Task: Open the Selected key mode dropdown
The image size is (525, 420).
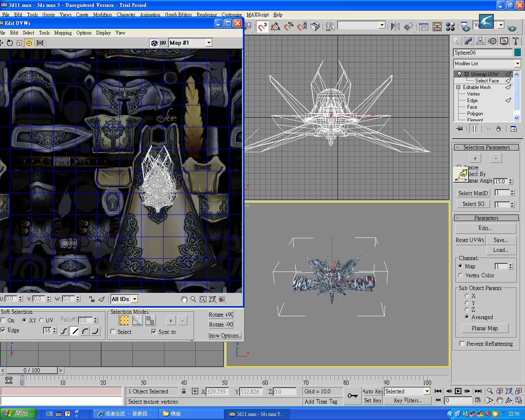Action: click(x=427, y=391)
